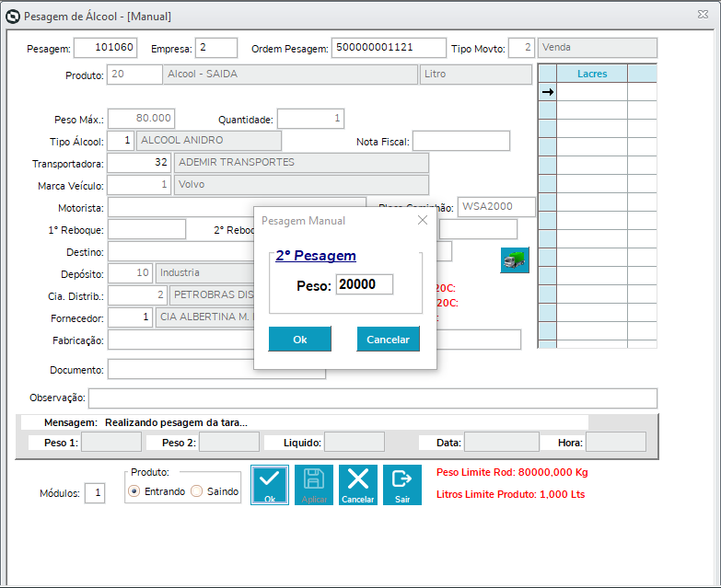This screenshot has height=588, width=721.
Task: Select the Entrando radio option
Action: click(x=134, y=491)
